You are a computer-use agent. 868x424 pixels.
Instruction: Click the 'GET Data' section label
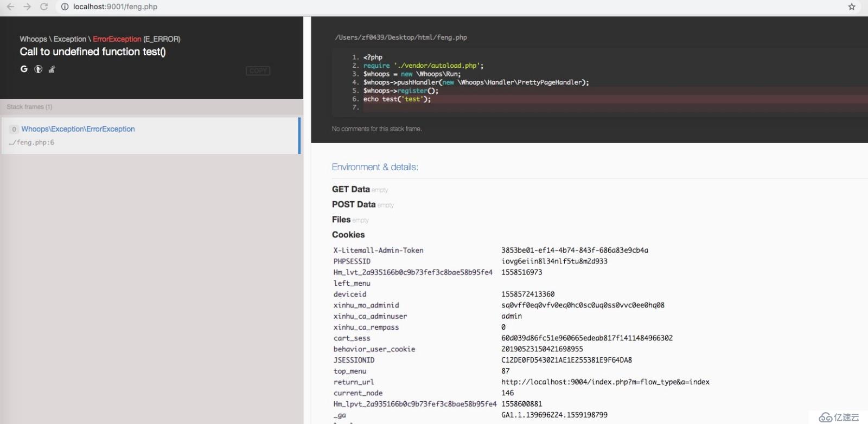(x=351, y=189)
